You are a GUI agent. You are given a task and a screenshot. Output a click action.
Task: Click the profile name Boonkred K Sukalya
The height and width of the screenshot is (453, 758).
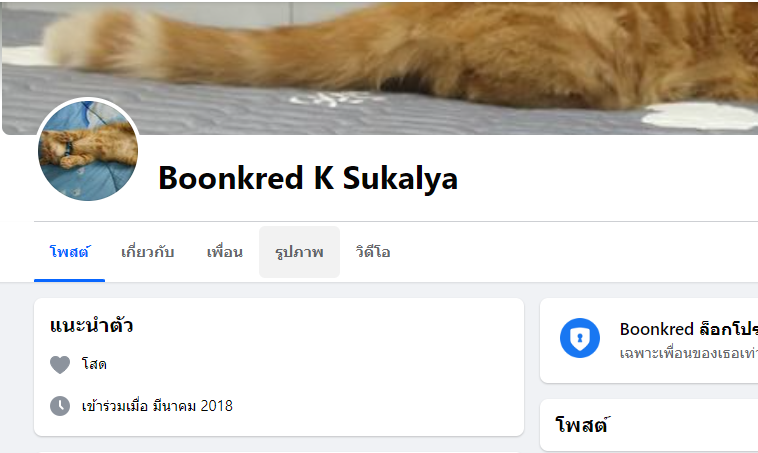pyautogui.click(x=308, y=178)
